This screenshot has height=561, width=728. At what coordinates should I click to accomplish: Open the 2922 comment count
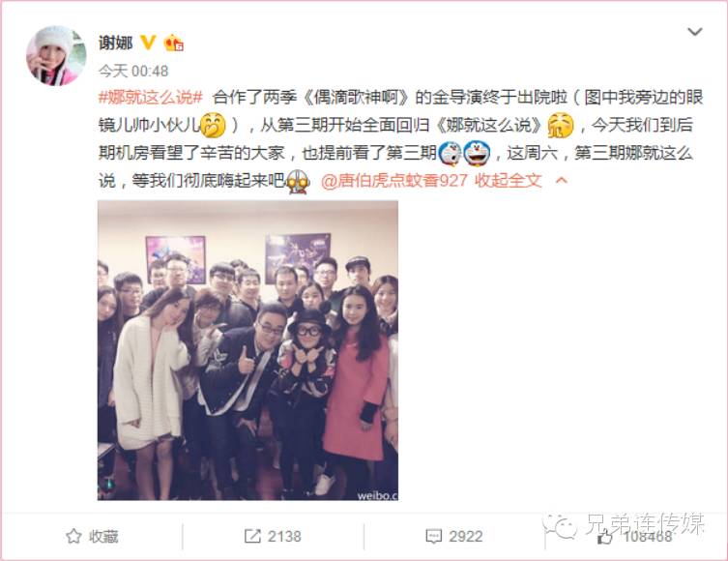click(466, 537)
